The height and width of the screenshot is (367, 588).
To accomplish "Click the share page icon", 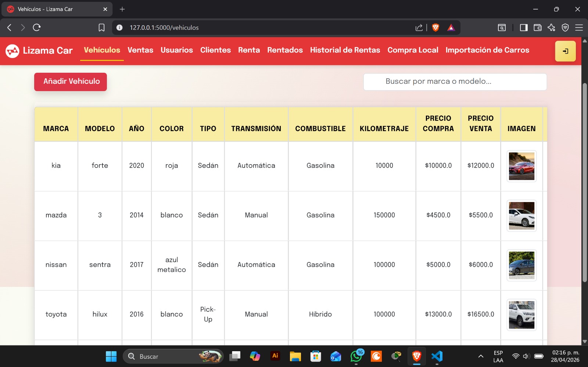I will pyautogui.click(x=419, y=28).
